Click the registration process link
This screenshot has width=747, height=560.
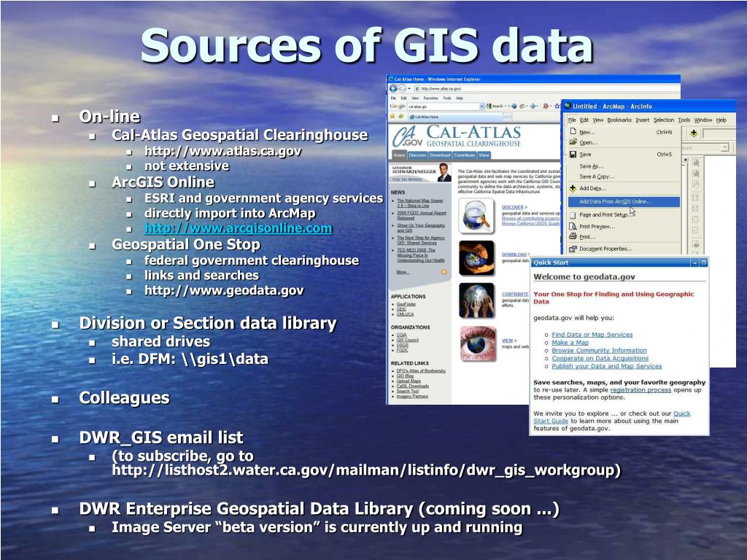640,390
